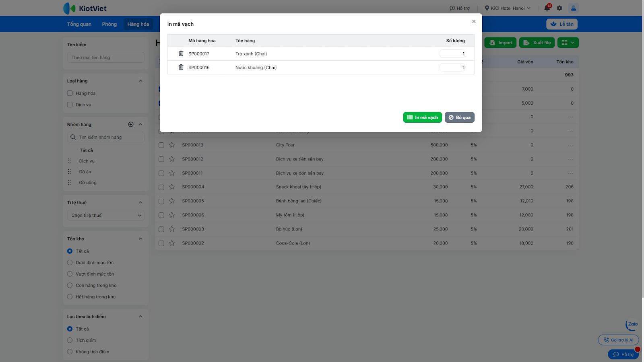The image size is (644, 362).
Task: Open the column view options dropdown
Action: coord(568,43)
